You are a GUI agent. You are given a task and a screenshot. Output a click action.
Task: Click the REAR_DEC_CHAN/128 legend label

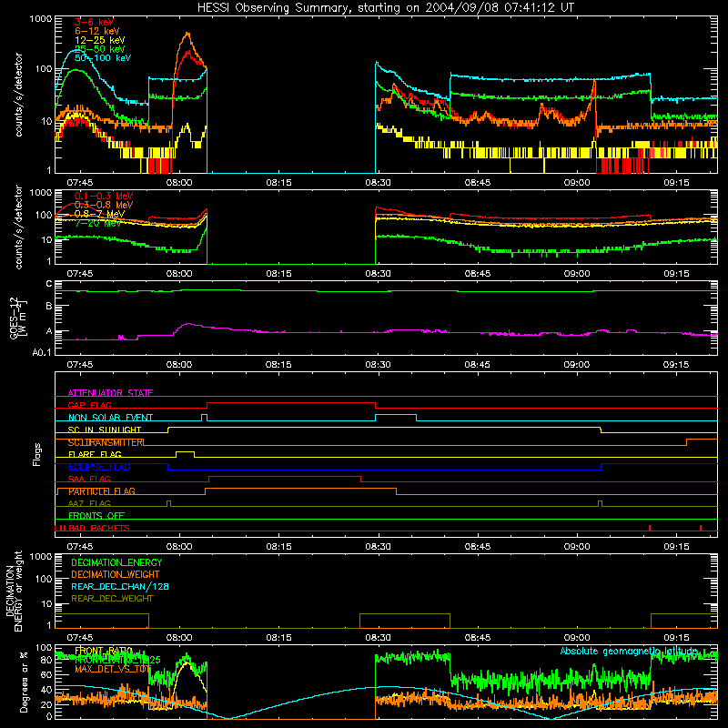pyautogui.click(x=120, y=586)
